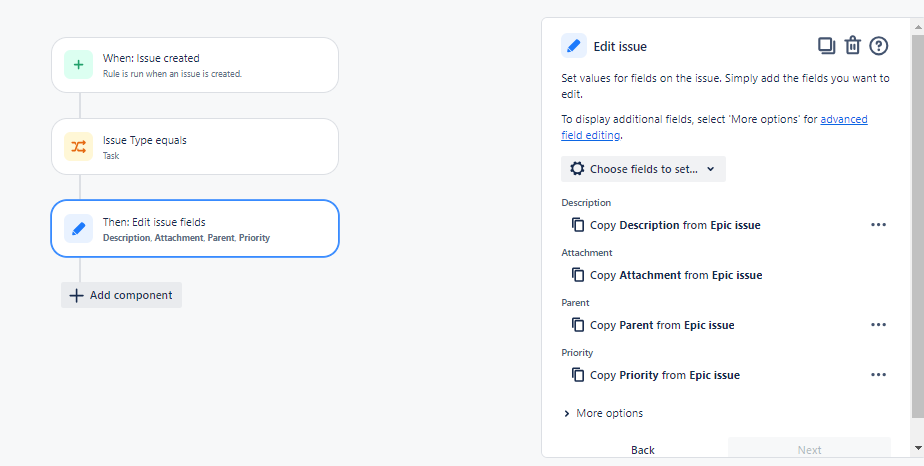Delete component using trash icon
Screen dimensions: 924x466
[x=853, y=45]
